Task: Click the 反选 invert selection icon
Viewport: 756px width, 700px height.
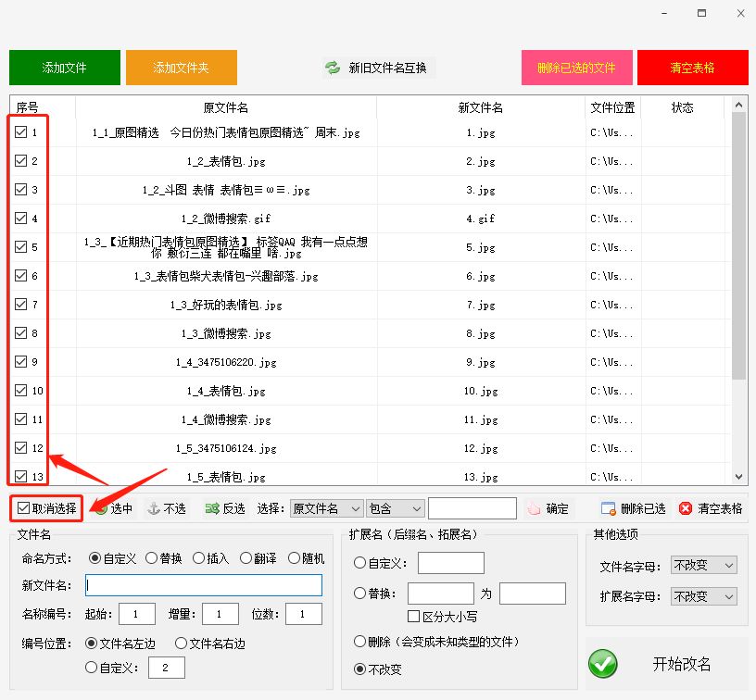Action: point(211,507)
